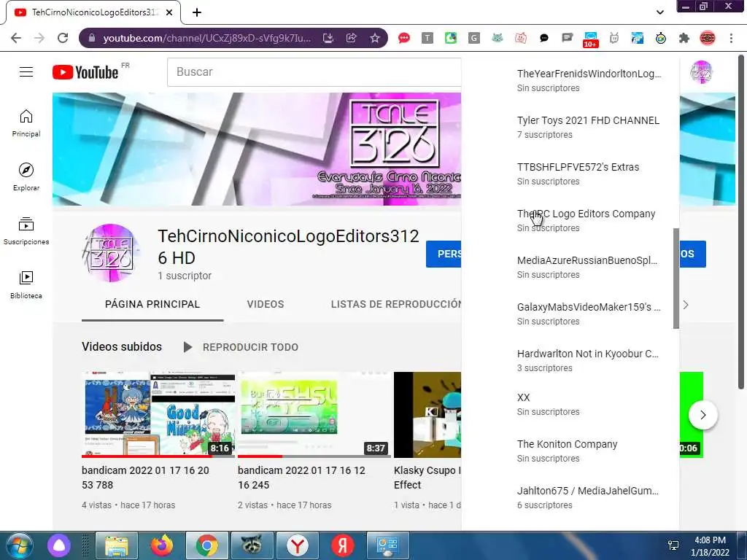Go to Principal in the sidebar

[26, 123]
